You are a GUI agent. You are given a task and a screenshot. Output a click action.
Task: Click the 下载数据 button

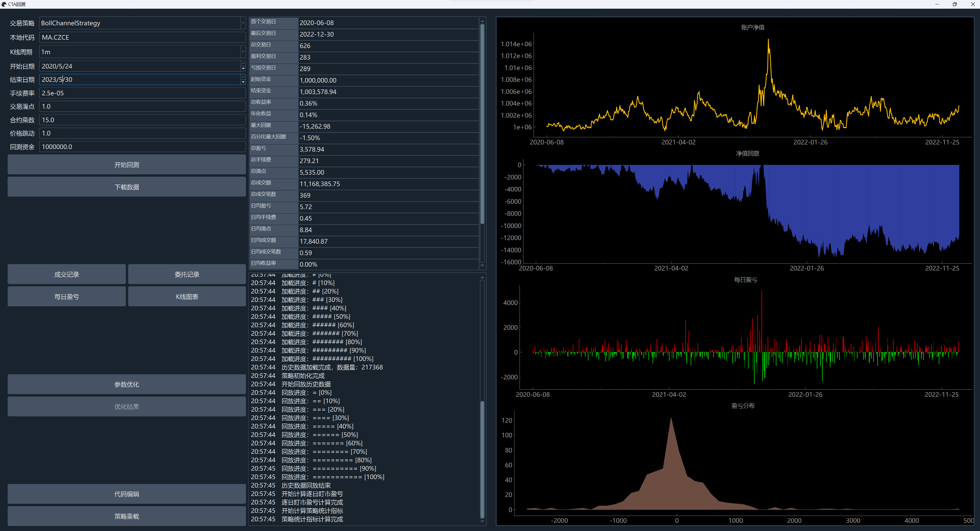[x=127, y=187]
